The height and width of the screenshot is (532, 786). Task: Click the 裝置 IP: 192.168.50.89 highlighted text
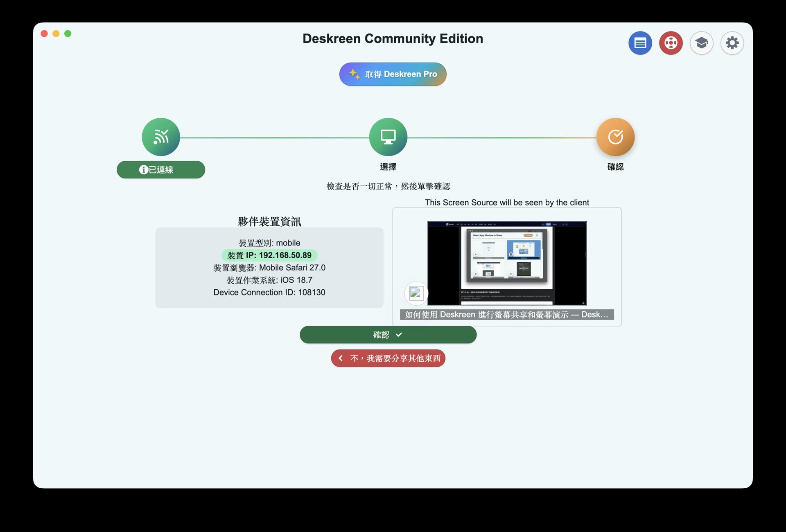(x=269, y=255)
